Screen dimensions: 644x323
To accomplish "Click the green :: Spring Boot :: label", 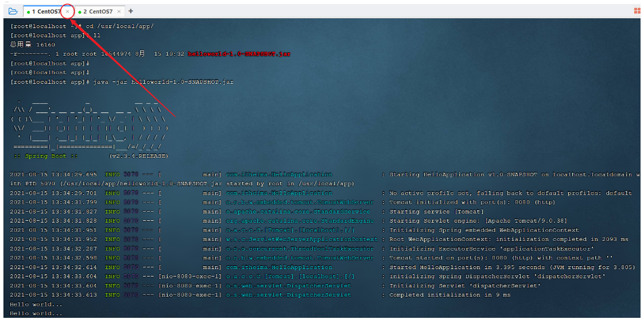I will [x=45, y=156].
